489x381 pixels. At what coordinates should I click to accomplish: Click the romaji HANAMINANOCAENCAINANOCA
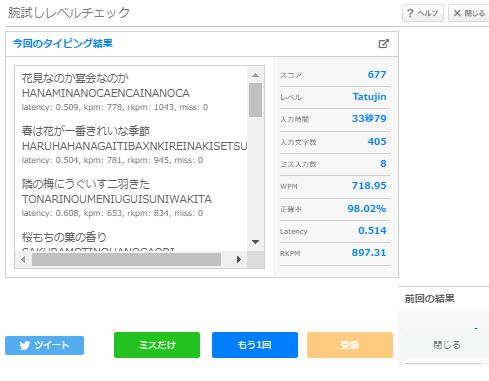click(106, 93)
